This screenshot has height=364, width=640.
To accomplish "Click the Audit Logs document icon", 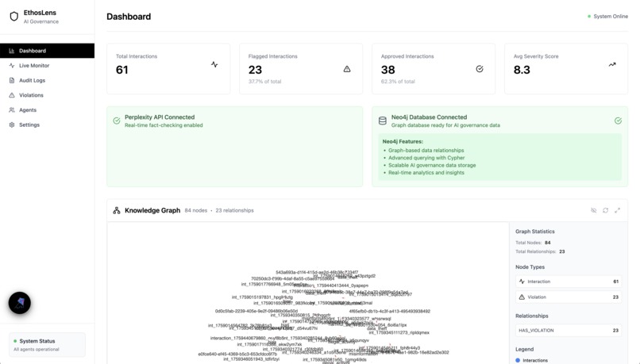I will point(12,80).
